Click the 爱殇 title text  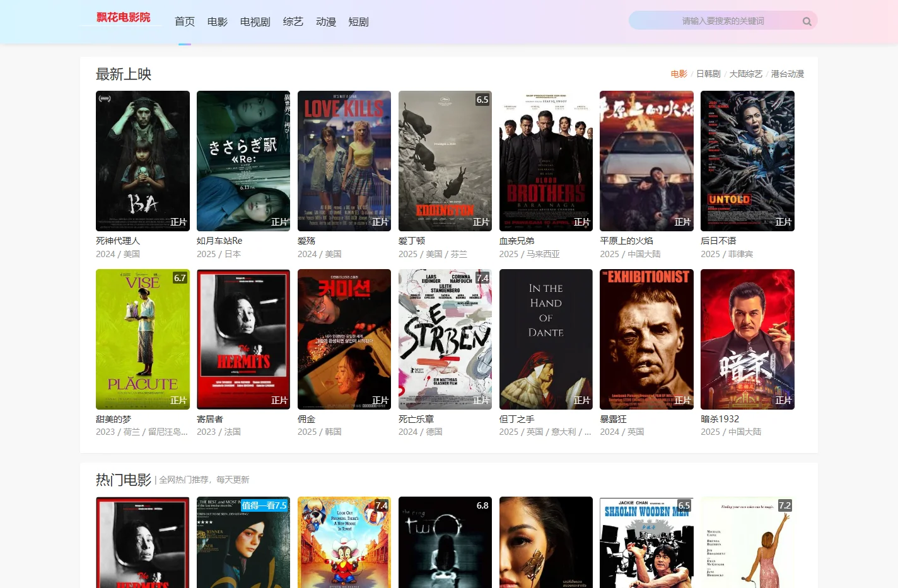pyautogui.click(x=306, y=241)
